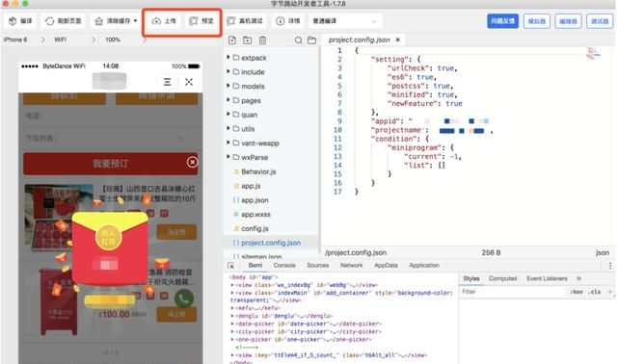Expand the pages folder
The image size is (617, 364).
(x=228, y=100)
